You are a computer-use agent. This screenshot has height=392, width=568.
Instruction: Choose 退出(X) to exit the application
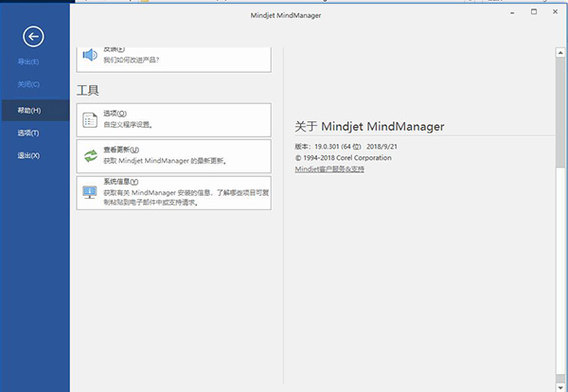point(28,155)
